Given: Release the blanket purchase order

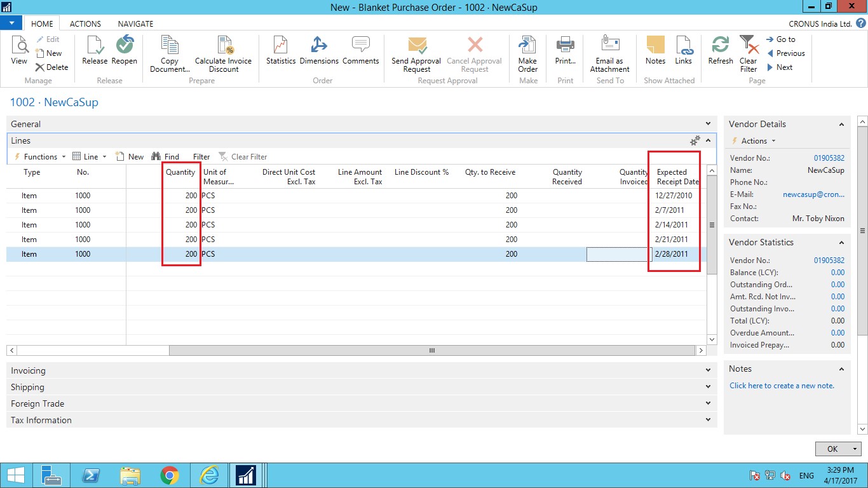Looking at the screenshot, I should click(95, 51).
